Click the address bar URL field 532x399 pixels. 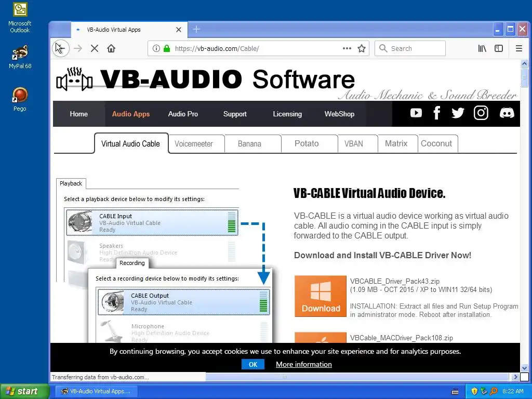[257, 48]
